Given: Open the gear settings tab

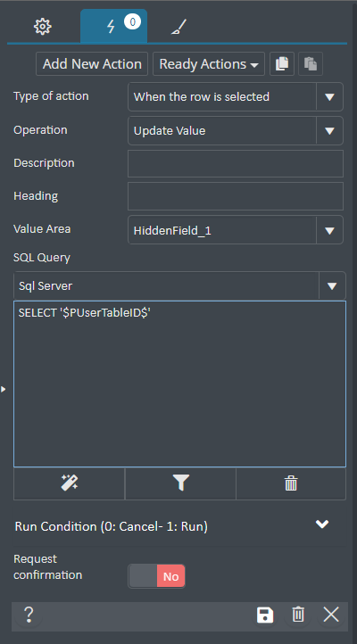Looking at the screenshot, I should (42, 27).
